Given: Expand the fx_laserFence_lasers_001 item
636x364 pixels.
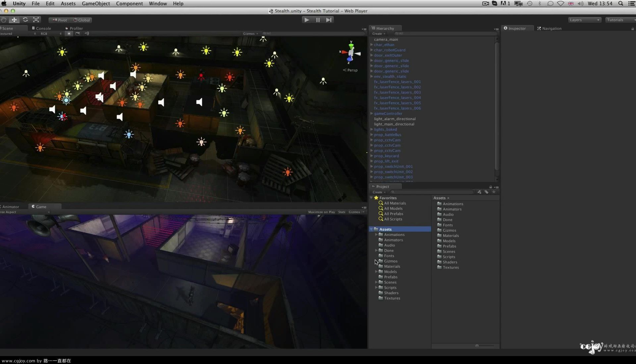Looking at the screenshot, I should point(371,82).
